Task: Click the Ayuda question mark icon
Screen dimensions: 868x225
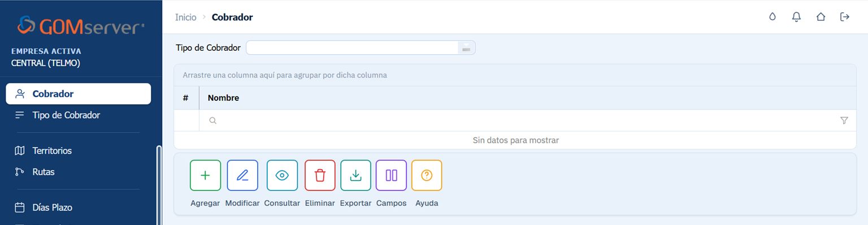Action: coord(427,175)
